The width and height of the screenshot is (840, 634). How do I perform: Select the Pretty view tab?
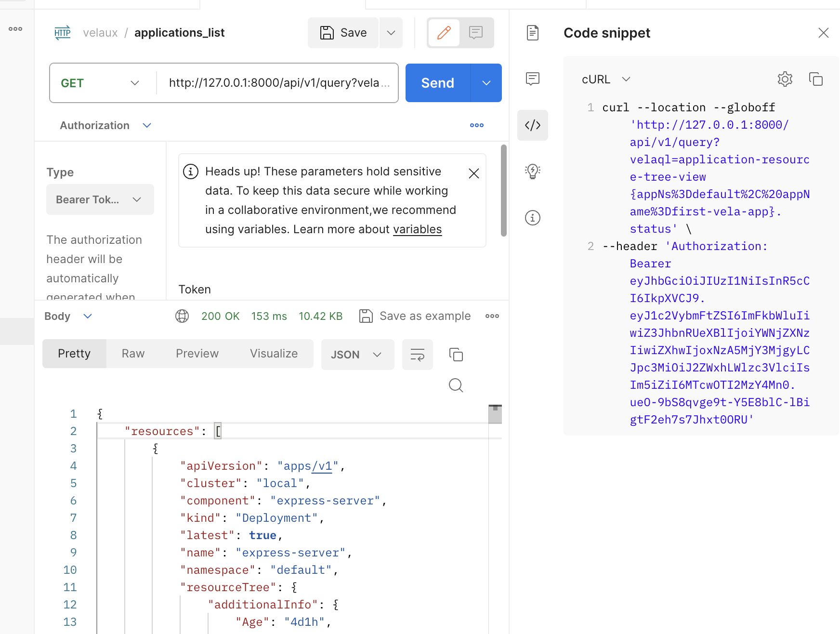tap(74, 354)
